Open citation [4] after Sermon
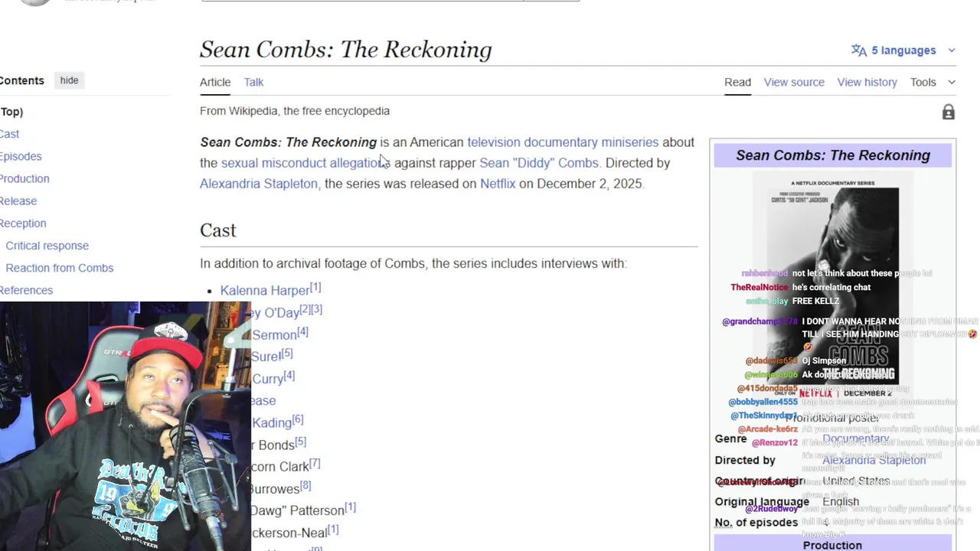This screenshot has height=551, width=980. [x=302, y=331]
